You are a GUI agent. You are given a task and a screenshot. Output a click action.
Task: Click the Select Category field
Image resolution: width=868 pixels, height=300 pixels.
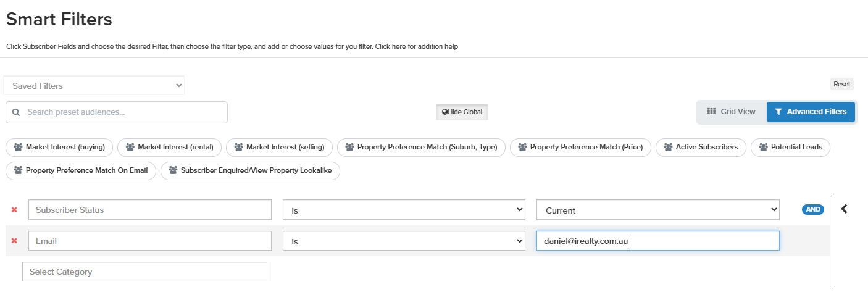click(x=144, y=272)
